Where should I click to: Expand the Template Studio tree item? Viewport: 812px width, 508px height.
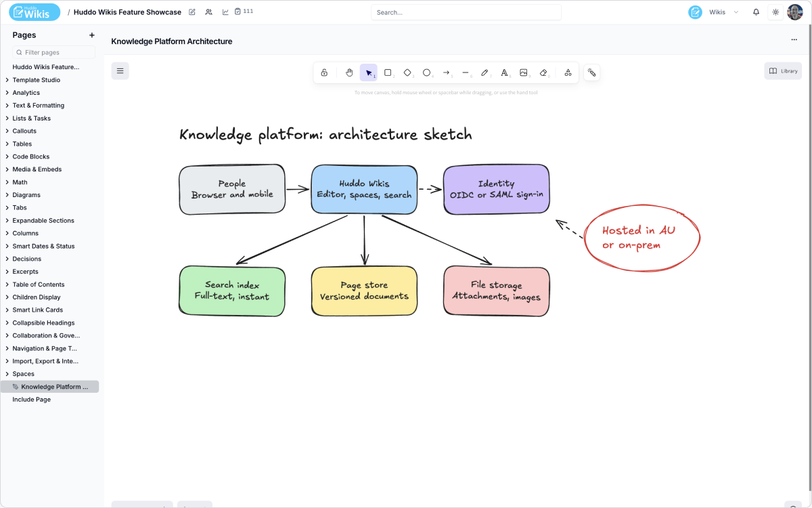tap(7, 80)
